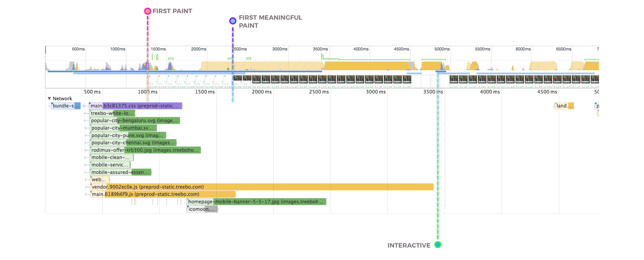This screenshot has width=644, height=260.
Task: Select the main.b3c81375.css request bar
Action: click(135, 106)
